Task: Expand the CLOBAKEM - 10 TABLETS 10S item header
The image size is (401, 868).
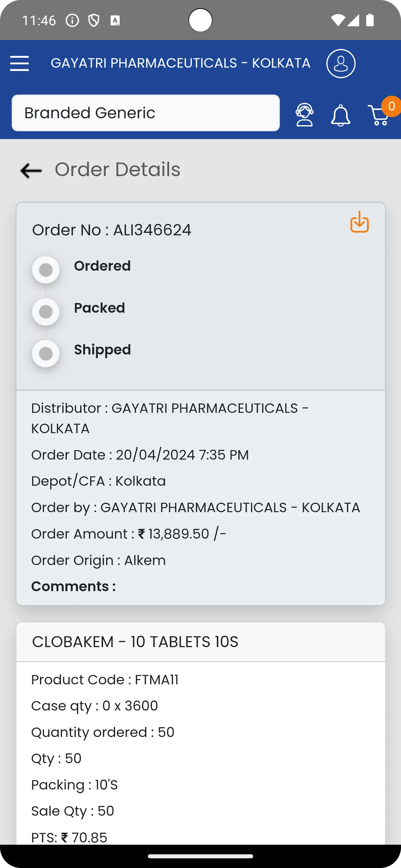Action: tap(201, 642)
